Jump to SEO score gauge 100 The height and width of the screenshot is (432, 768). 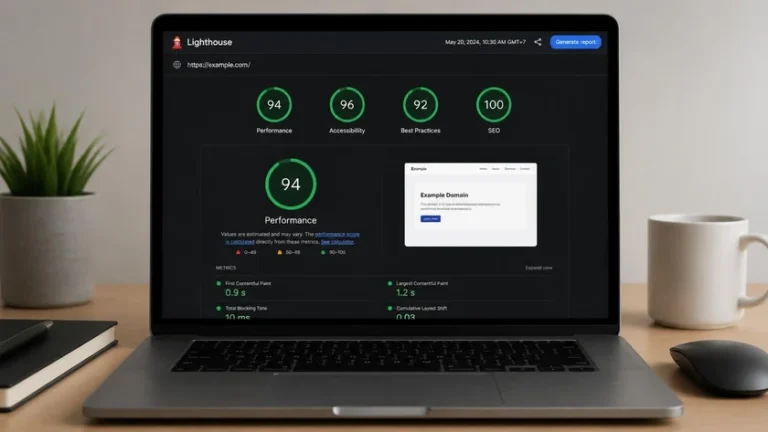494,104
